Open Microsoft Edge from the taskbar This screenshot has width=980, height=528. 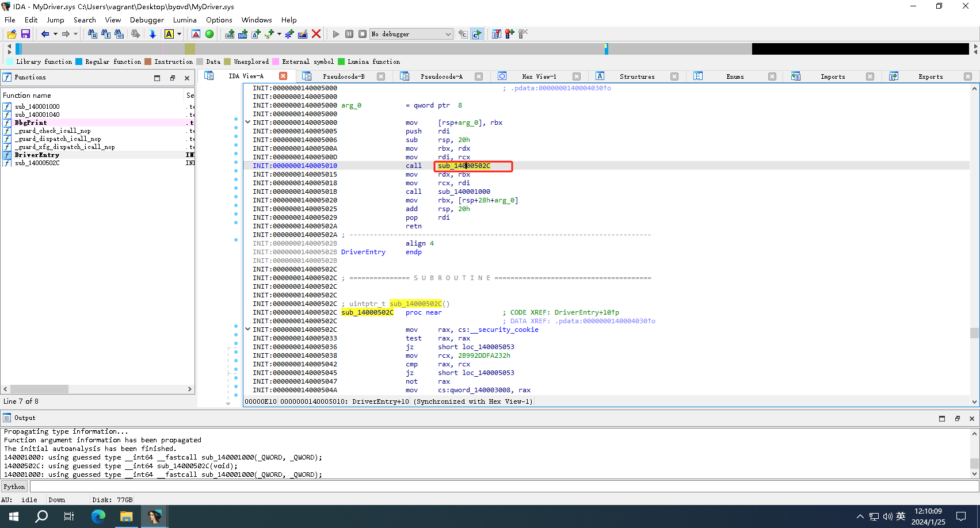[x=98, y=516]
